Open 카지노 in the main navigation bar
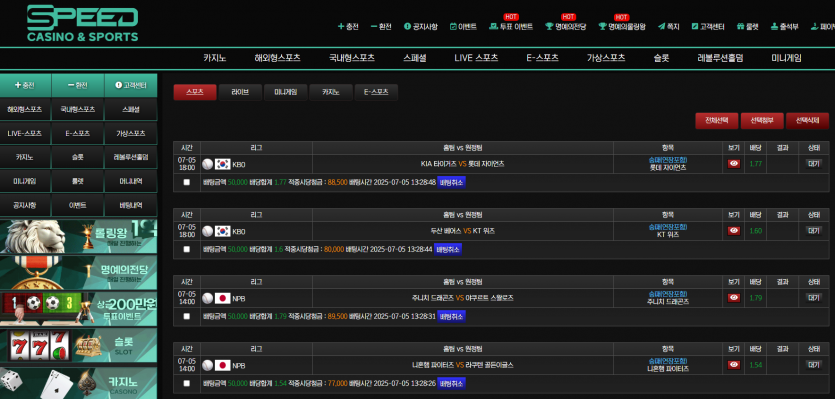The image size is (835, 399). (x=215, y=59)
